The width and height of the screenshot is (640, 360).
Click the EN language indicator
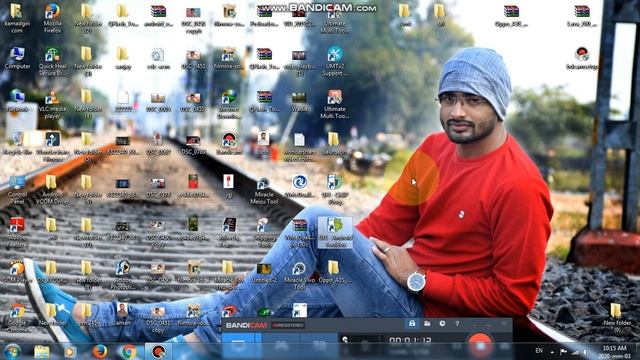coord(539,351)
